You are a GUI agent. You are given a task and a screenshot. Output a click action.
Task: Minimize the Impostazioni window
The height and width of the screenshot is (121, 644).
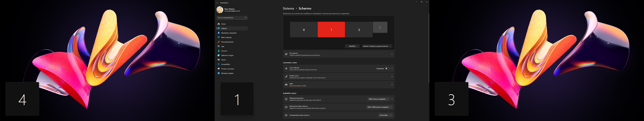[x=416, y=2]
